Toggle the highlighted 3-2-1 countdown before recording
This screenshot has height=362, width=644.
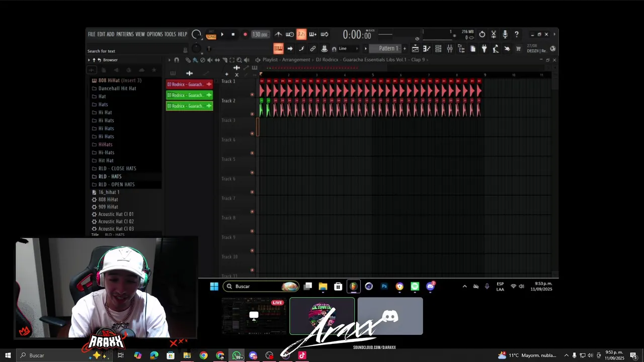click(301, 34)
